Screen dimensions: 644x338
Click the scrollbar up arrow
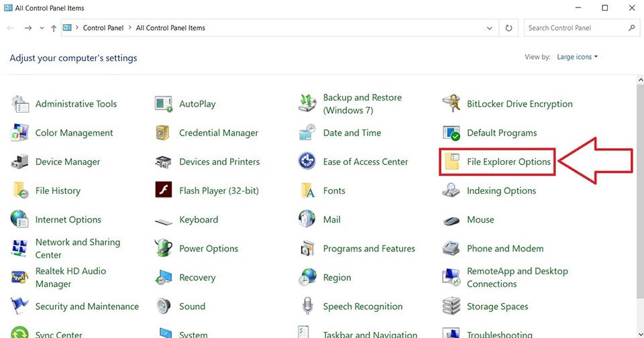point(640,80)
